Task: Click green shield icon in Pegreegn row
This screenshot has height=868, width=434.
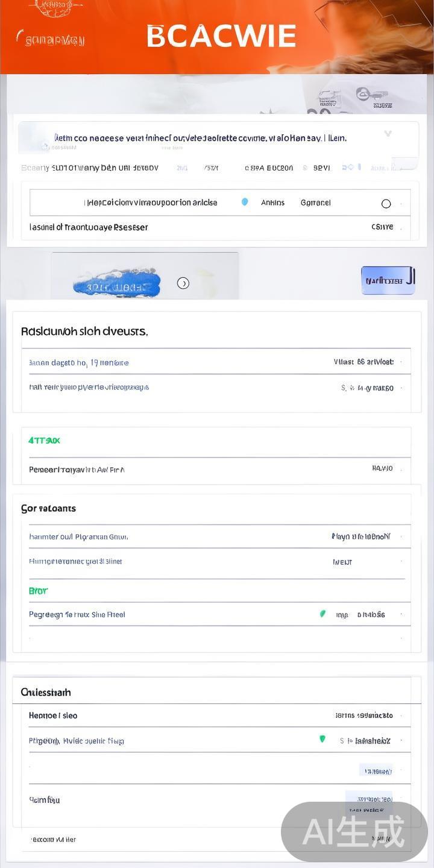Action: [x=322, y=614]
